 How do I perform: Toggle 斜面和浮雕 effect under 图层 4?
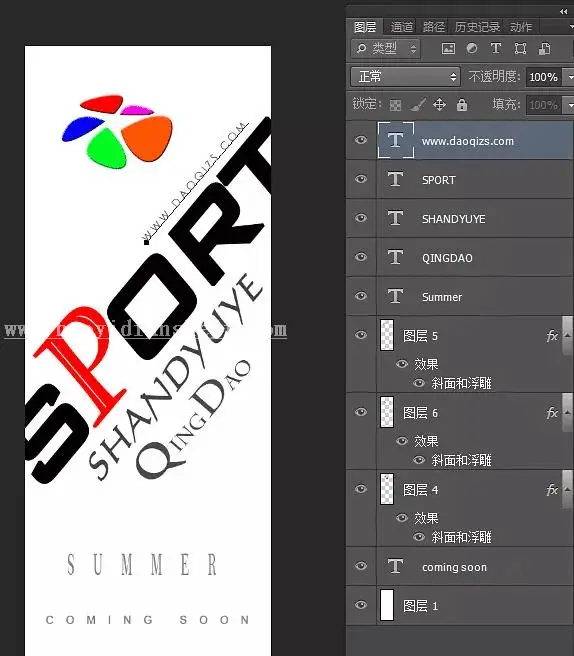[419, 537]
